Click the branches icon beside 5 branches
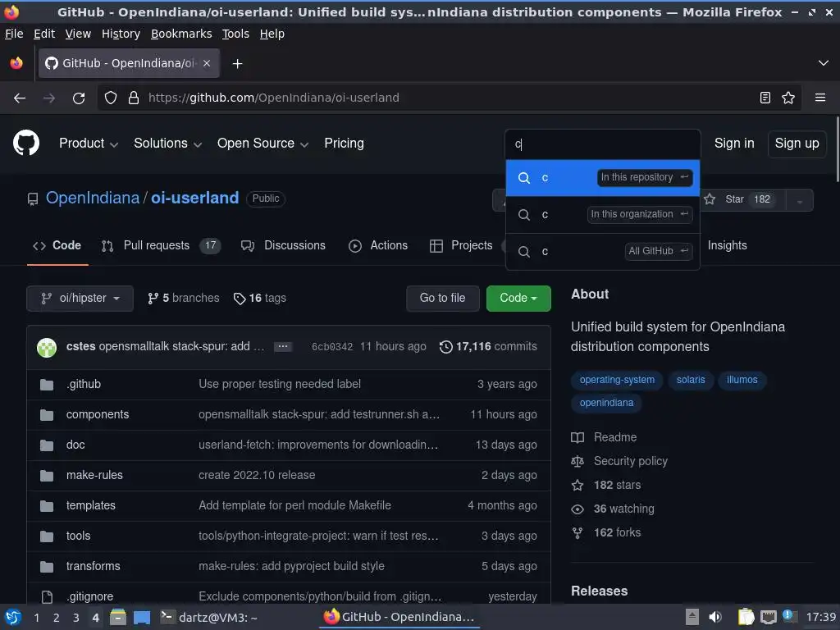The image size is (840, 630). [x=153, y=299]
